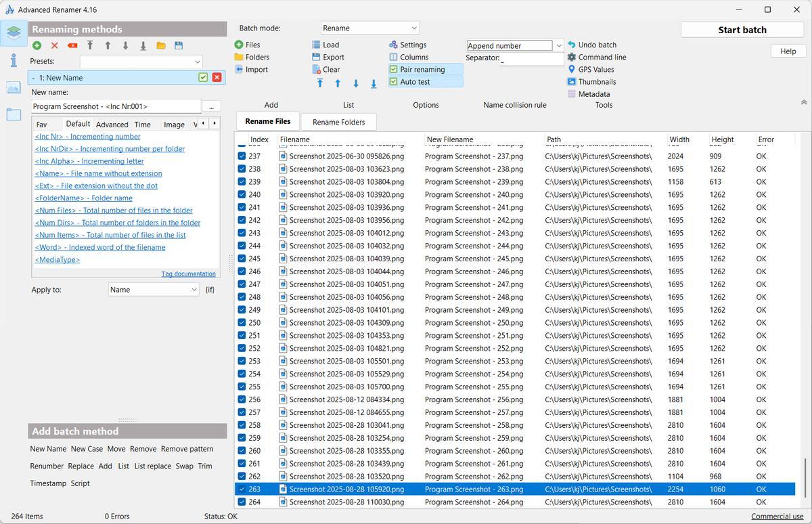This screenshot has height=524, width=812.
Task: Move method to top with arrow icon
Action: [x=90, y=45]
